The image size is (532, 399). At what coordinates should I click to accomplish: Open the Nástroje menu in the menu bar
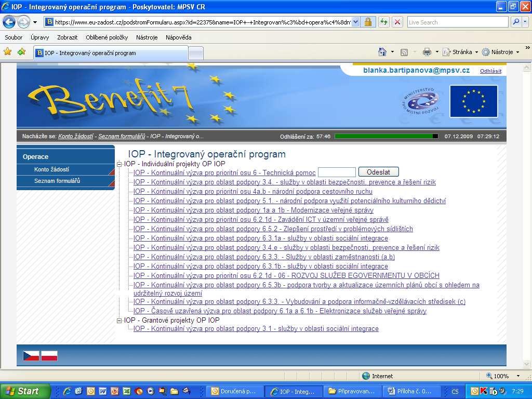147,37
